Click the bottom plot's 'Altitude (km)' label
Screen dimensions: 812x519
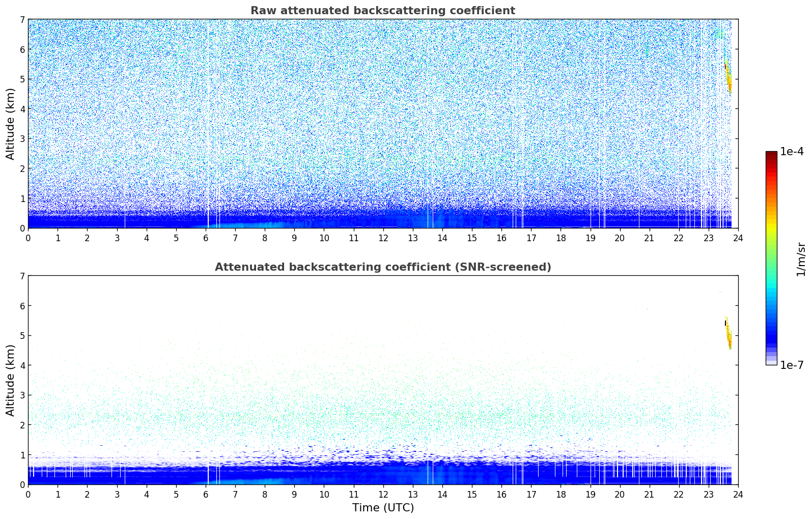(11, 380)
